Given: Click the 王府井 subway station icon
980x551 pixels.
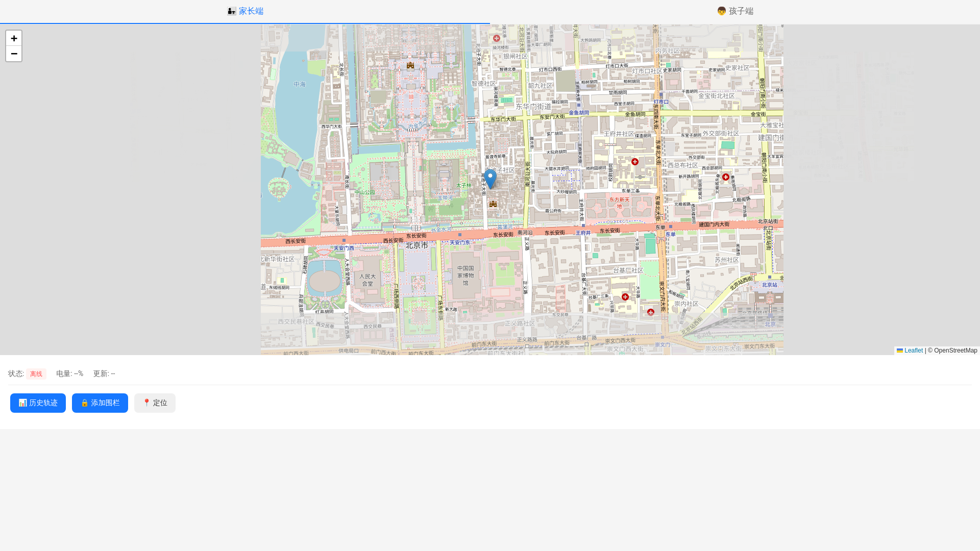Looking at the screenshot, I should tap(583, 225).
